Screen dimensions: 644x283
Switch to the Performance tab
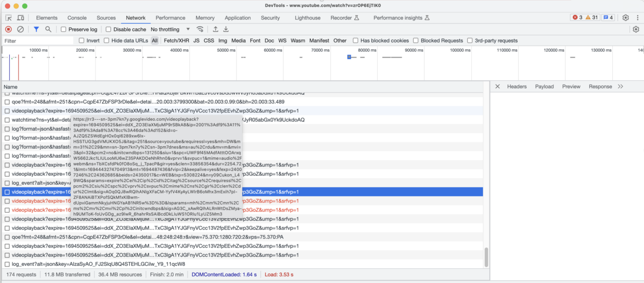coord(170,18)
